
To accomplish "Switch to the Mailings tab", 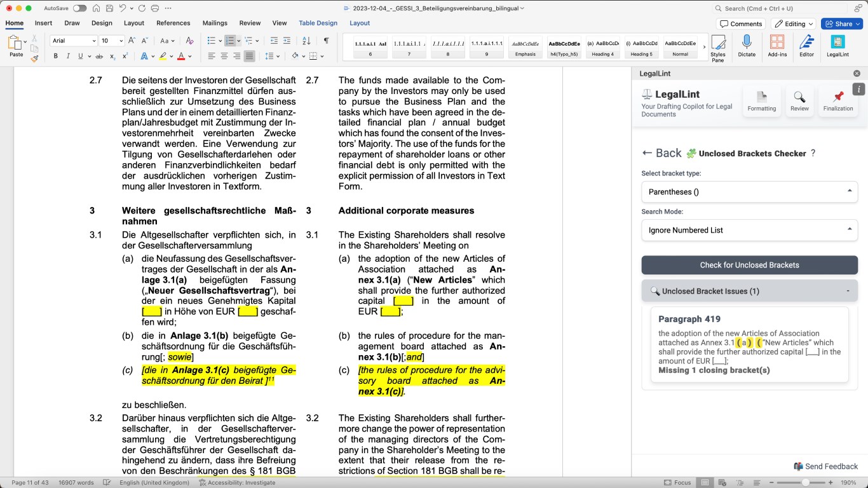I will [x=215, y=23].
